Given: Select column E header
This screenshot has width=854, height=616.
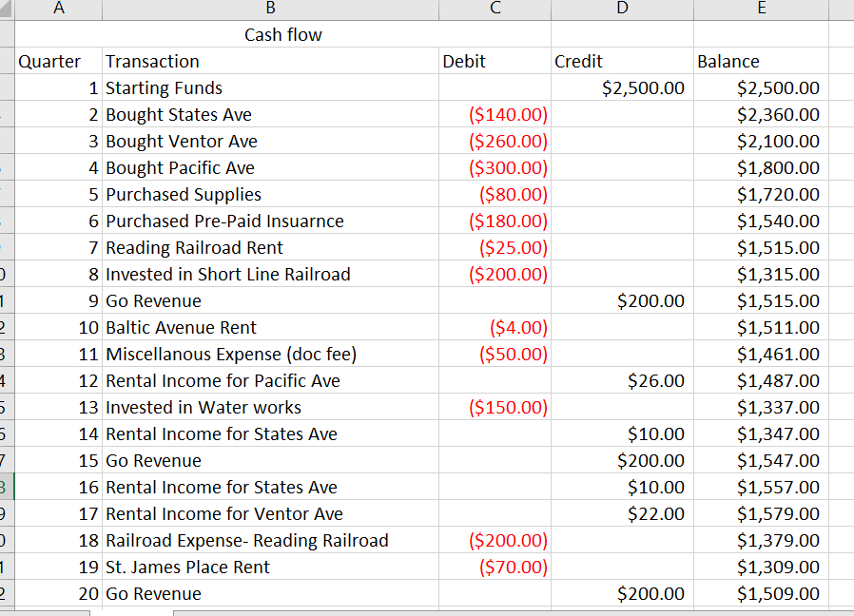Looking at the screenshot, I should (x=761, y=10).
